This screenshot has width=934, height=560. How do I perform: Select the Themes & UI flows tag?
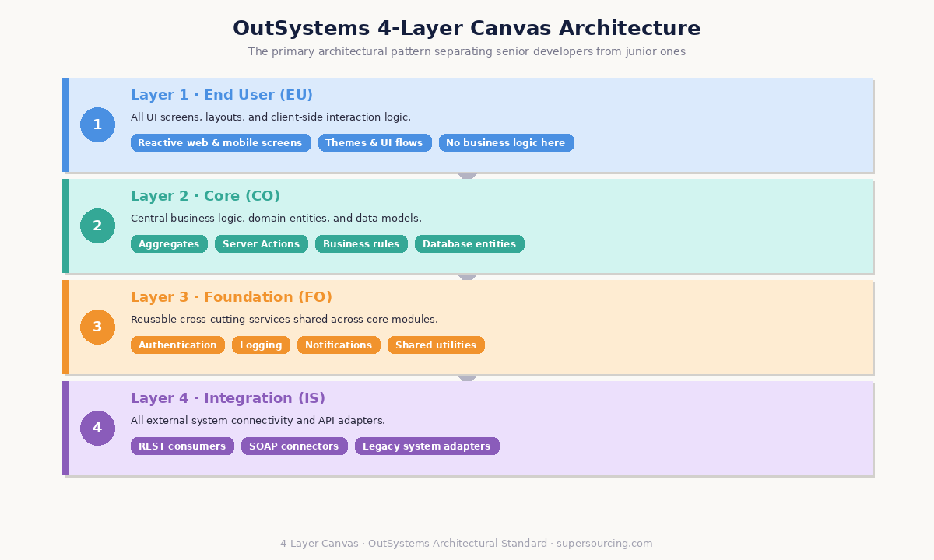[374, 143]
